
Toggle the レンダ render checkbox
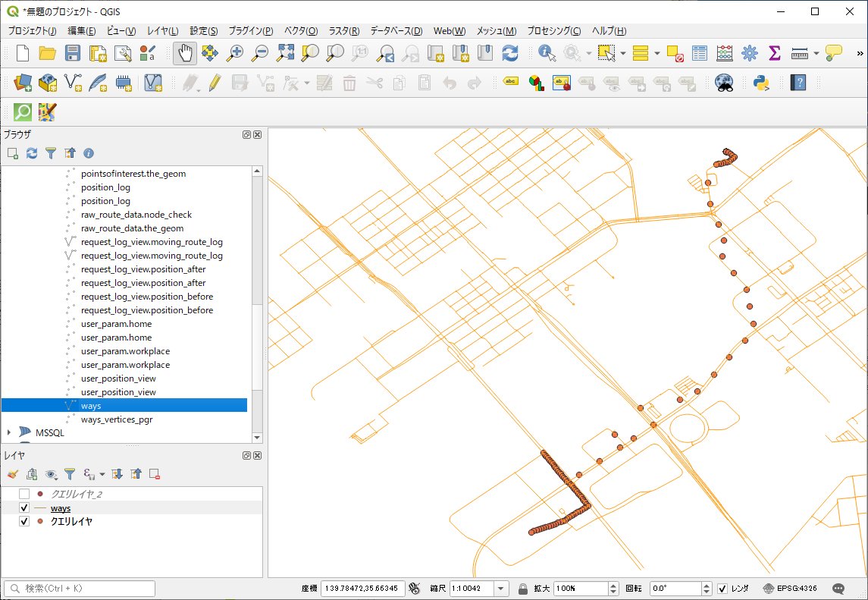722,589
